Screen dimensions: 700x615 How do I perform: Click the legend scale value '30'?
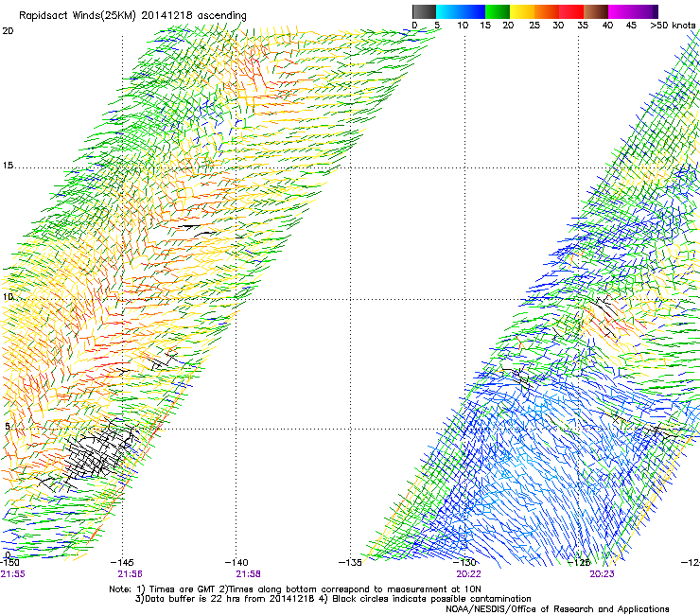click(x=558, y=26)
